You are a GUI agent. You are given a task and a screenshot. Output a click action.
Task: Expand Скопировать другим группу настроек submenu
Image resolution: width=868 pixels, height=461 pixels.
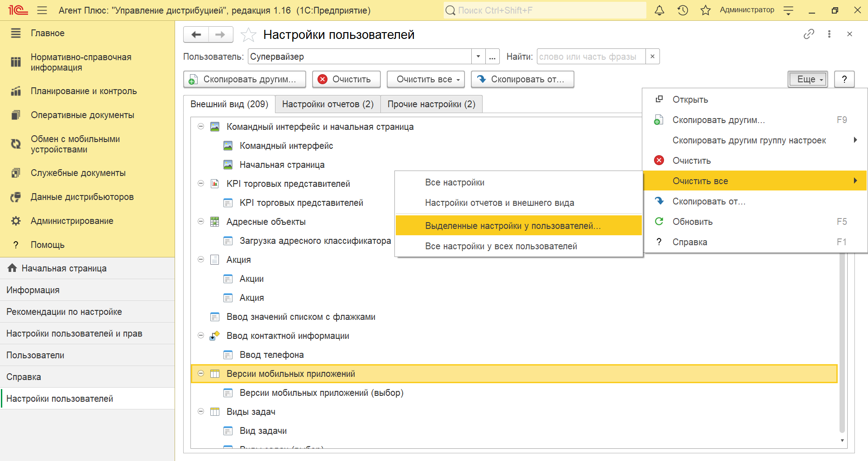[755, 140]
